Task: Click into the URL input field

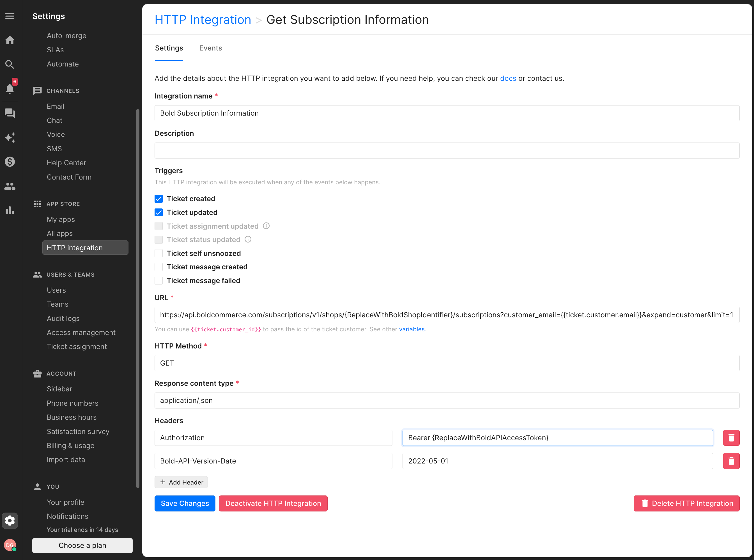Action: pos(447,315)
